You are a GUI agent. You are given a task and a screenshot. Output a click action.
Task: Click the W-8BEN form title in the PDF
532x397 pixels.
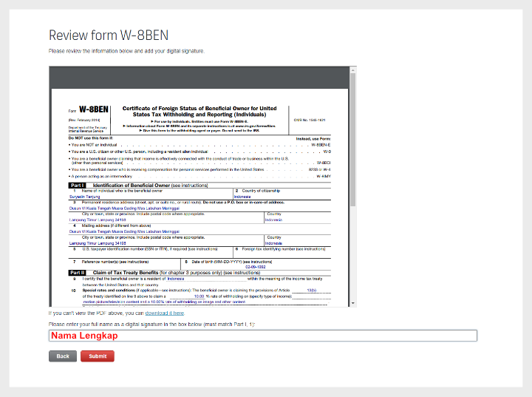[94, 109]
